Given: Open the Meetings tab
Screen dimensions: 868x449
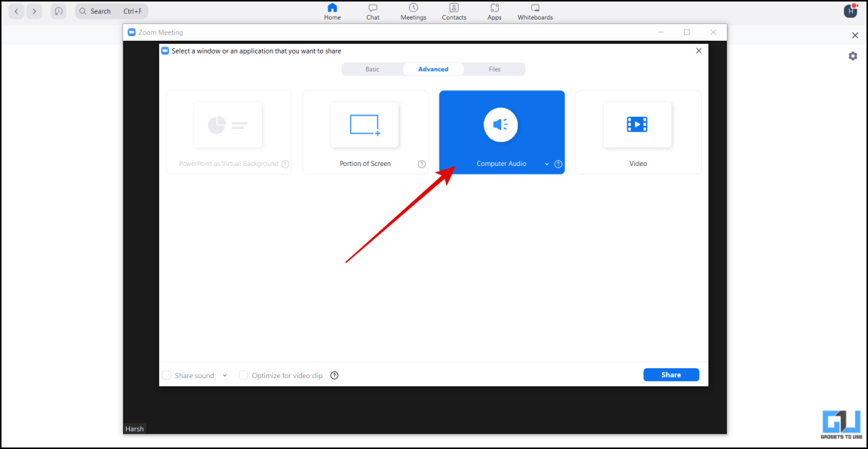Looking at the screenshot, I should click(414, 11).
